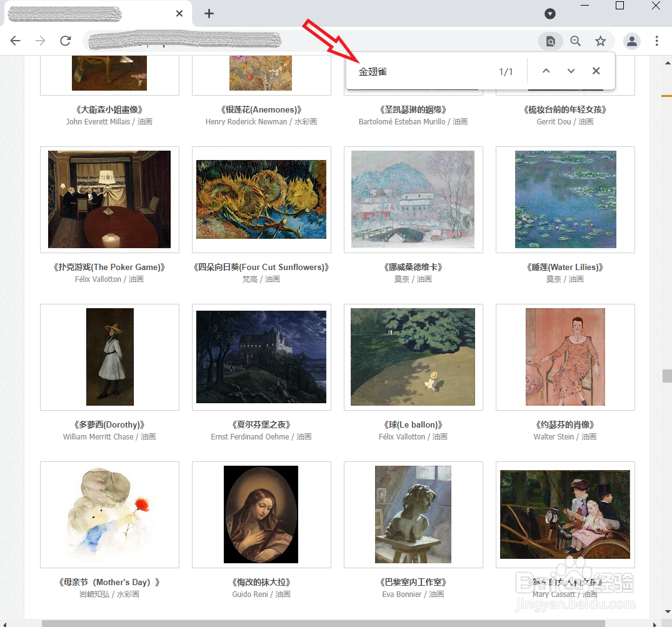Select the artist line Henry Roderick Newman / 水彩画

(261, 122)
